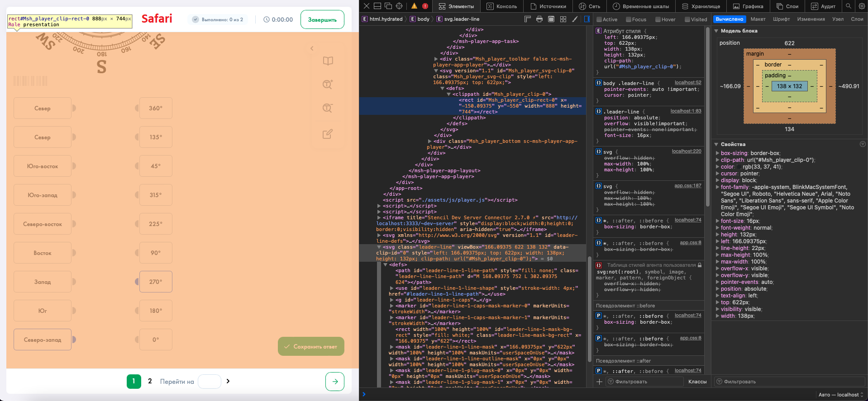Click the Классы button
Screen dimensions: 868x401
697,382
